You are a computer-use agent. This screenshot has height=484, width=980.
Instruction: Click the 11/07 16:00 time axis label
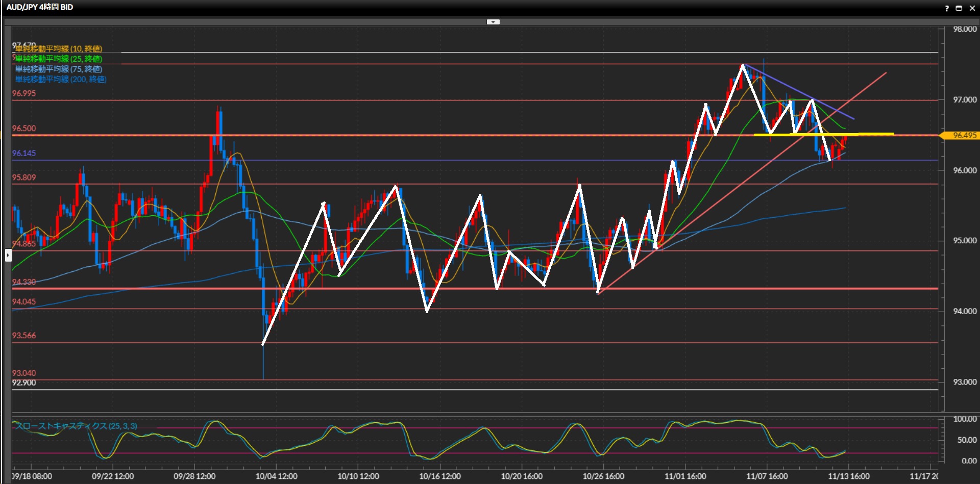[767, 476]
